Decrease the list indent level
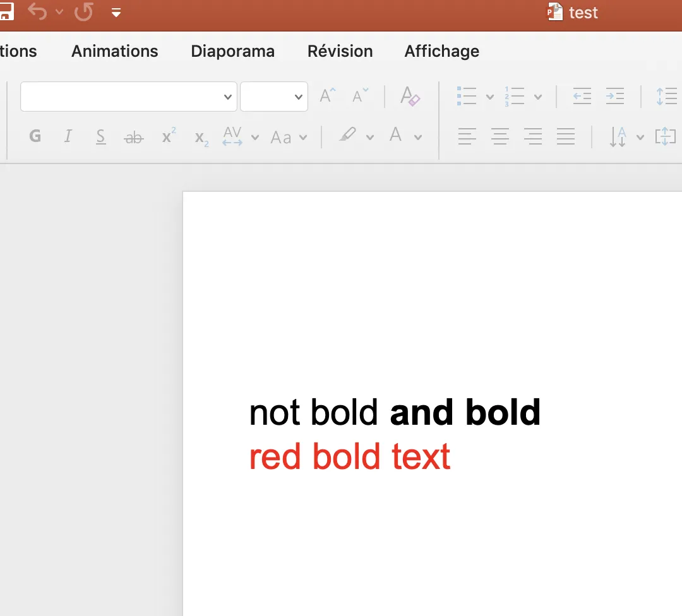Viewport: 682px width, 616px height. coord(582,97)
